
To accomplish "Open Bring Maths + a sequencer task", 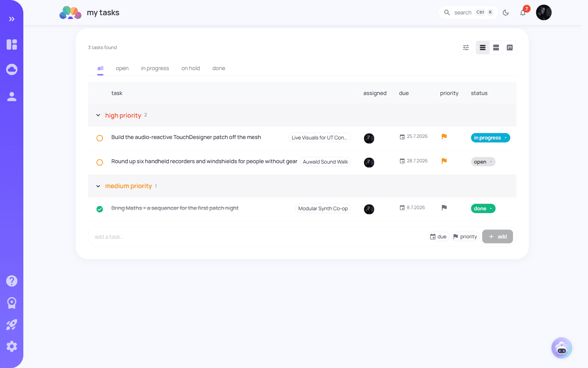I will coord(175,208).
